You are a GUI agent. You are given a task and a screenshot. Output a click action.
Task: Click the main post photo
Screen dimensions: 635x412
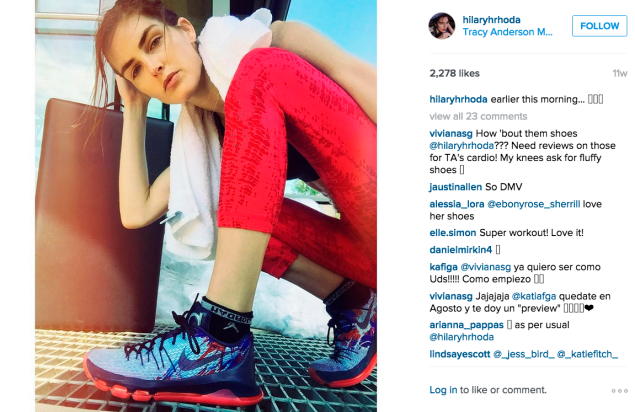tap(206, 206)
